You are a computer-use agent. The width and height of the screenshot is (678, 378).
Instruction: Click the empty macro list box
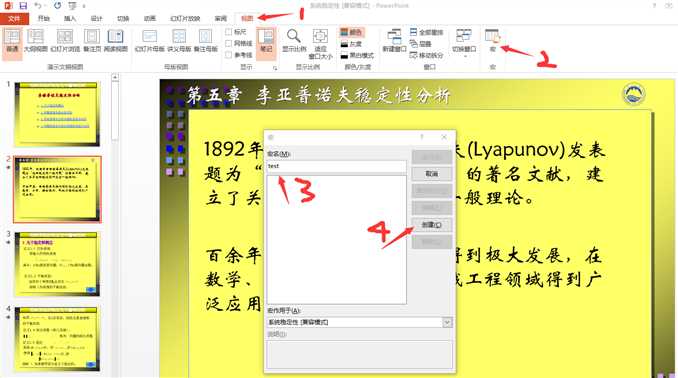(336, 240)
